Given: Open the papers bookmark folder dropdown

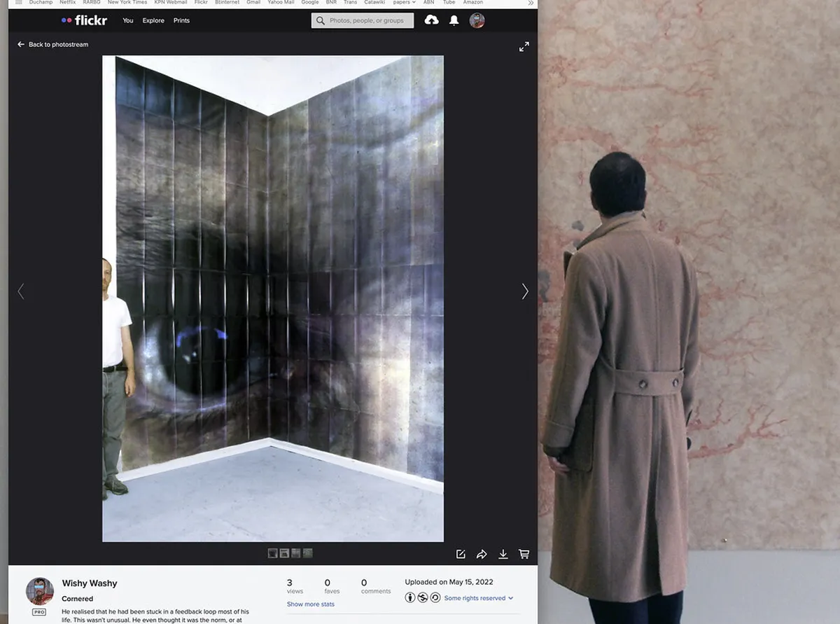Looking at the screenshot, I should [404, 3].
